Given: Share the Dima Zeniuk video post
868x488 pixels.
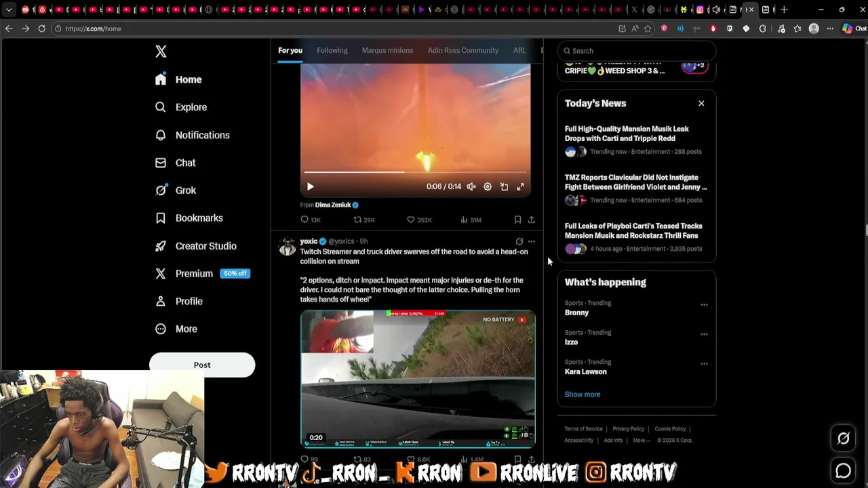Looking at the screenshot, I should [x=532, y=220].
